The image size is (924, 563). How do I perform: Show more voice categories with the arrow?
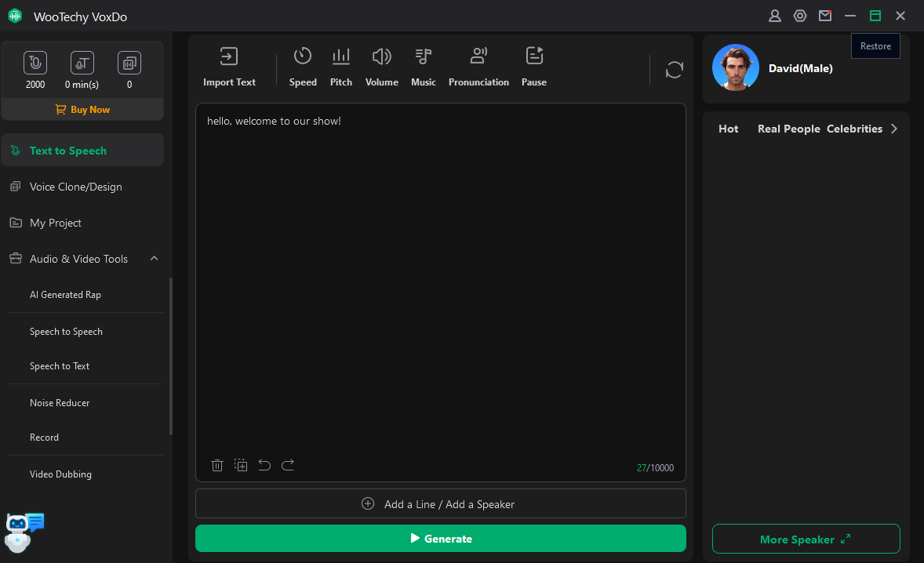(x=894, y=129)
